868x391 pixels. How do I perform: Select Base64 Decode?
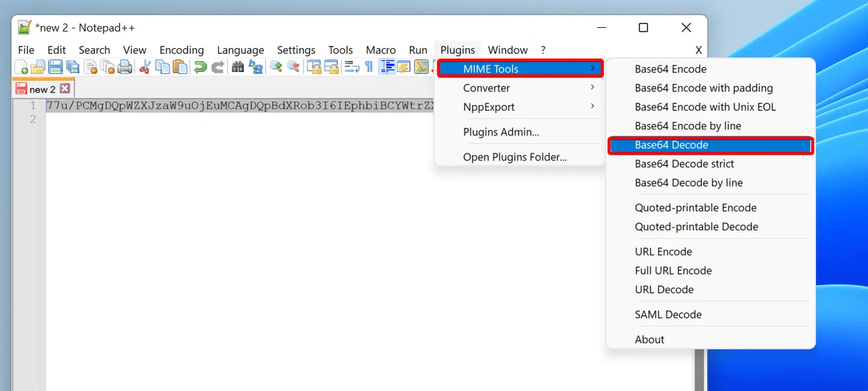coord(711,145)
